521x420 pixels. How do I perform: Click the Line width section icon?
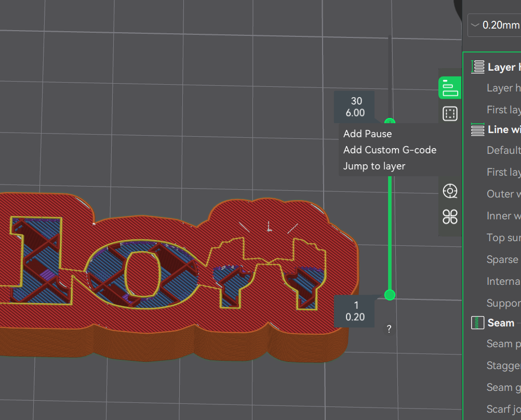pyautogui.click(x=477, y=129)
